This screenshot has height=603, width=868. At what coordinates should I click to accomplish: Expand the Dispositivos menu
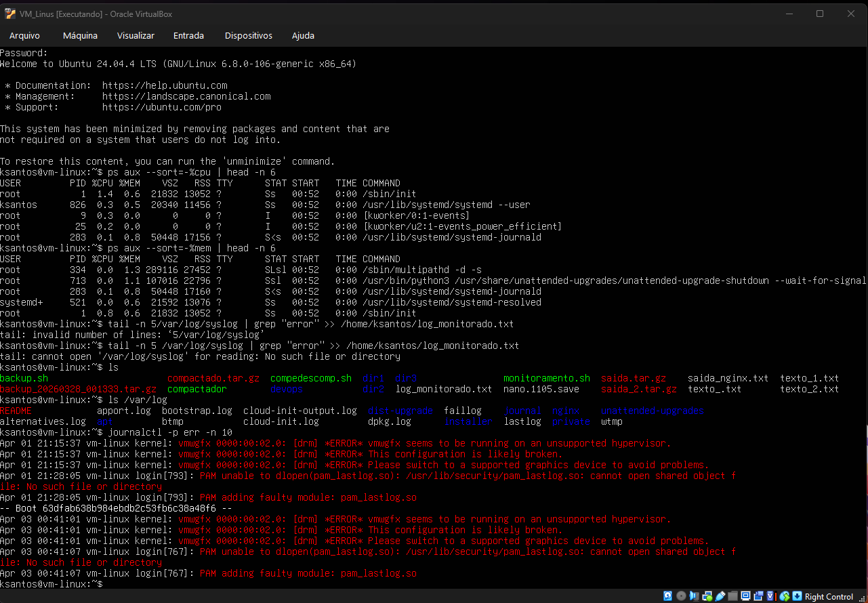[248, 35]
